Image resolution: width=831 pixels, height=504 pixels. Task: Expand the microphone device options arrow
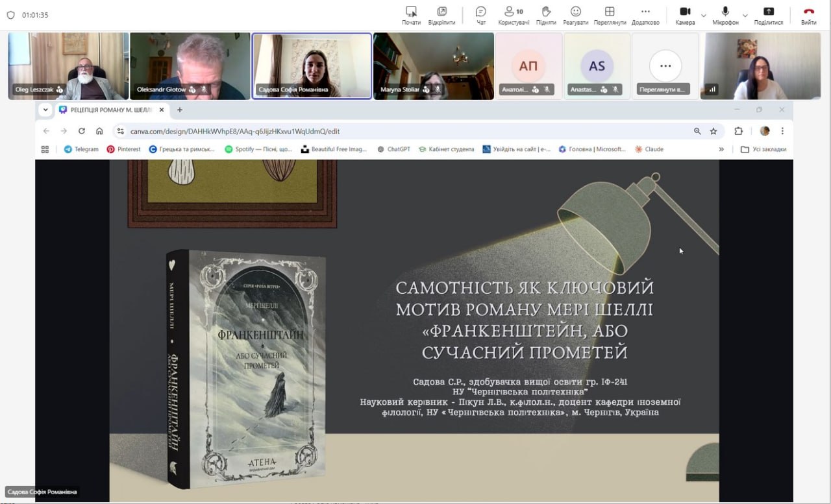tap(745, 15)
